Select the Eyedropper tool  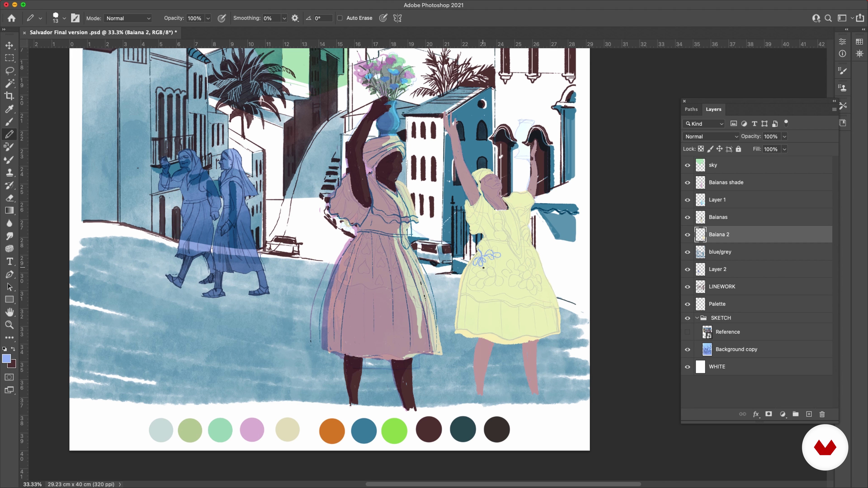(9, 109)
